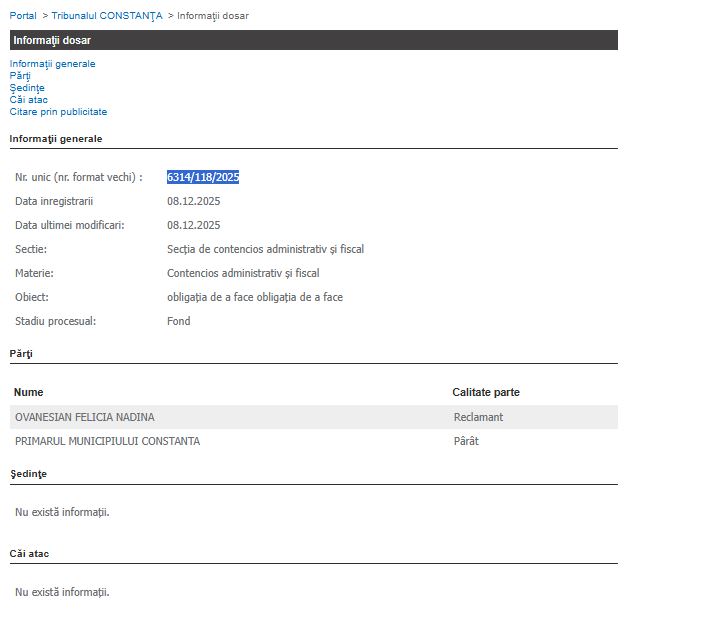The width and height of the screenshot is (727, 627).
Task: Jump to Informații generale via top link
Action: click(53, 64)
